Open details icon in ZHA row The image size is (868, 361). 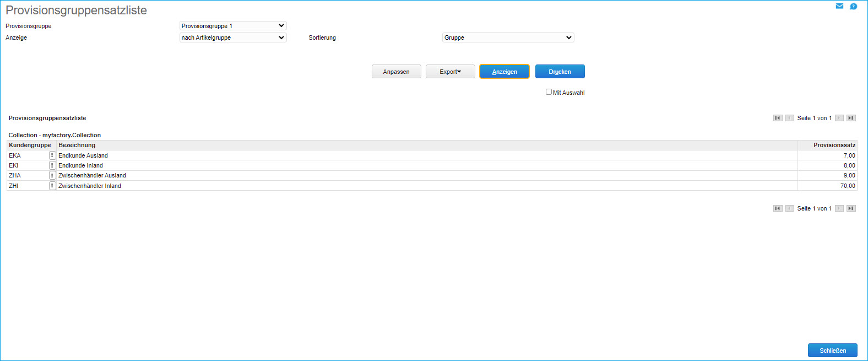point(52,175)
